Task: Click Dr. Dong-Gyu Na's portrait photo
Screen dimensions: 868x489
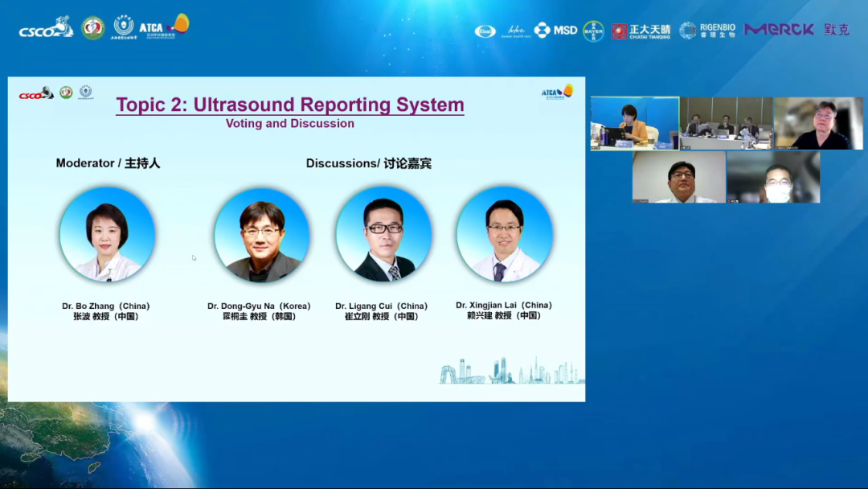Action: point(261,235)
